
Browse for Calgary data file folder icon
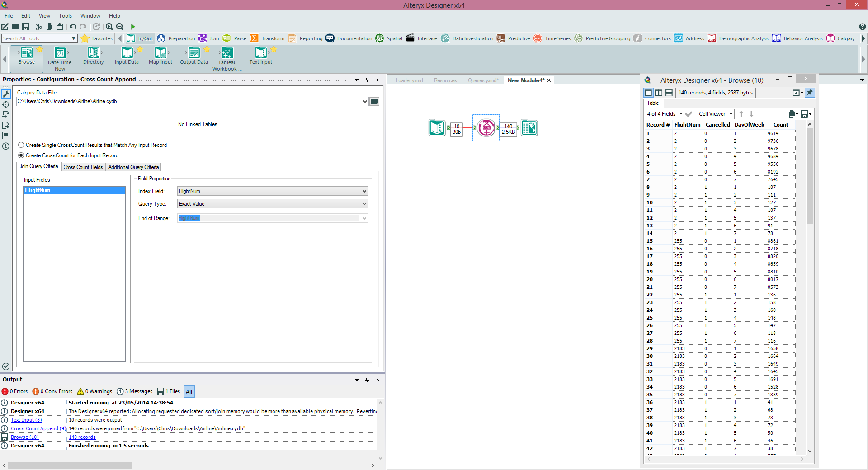(374, 102)
